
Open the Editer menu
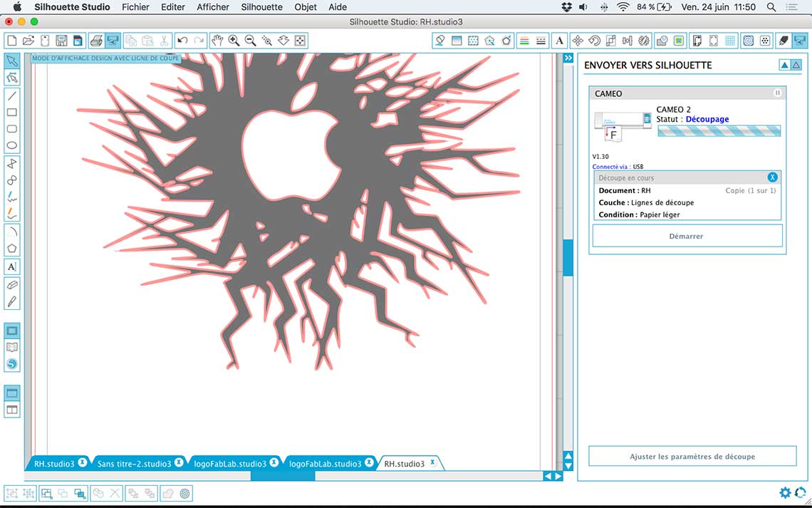pyautogui.click(x=173, y=6)
